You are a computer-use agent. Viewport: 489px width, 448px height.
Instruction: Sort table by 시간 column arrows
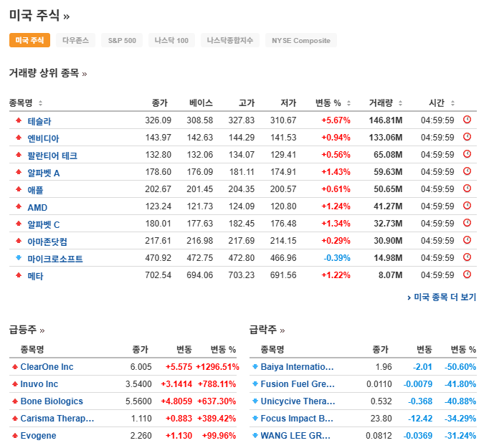[452, 103]
